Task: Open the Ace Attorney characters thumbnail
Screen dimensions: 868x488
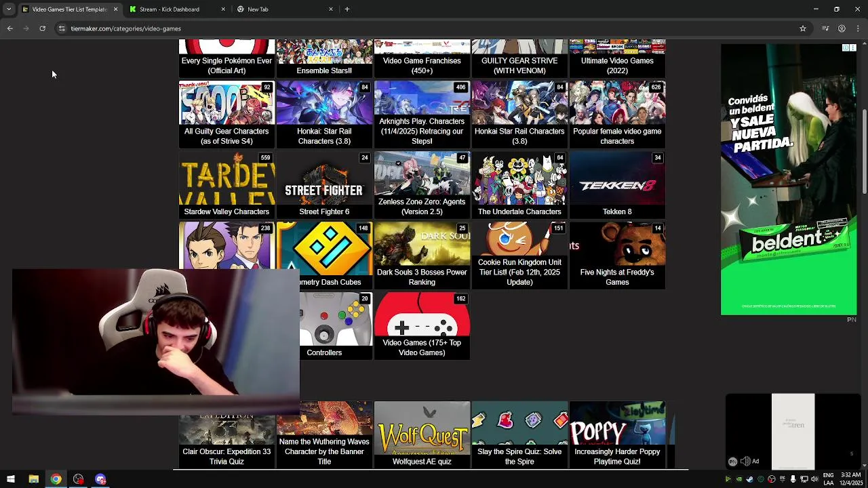Action: [x=226, y=245]
